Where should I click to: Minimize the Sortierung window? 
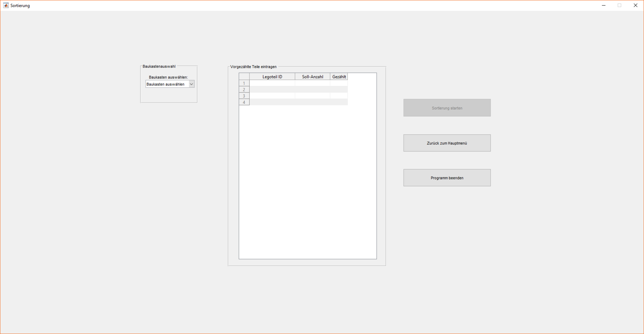pos(604,5)
